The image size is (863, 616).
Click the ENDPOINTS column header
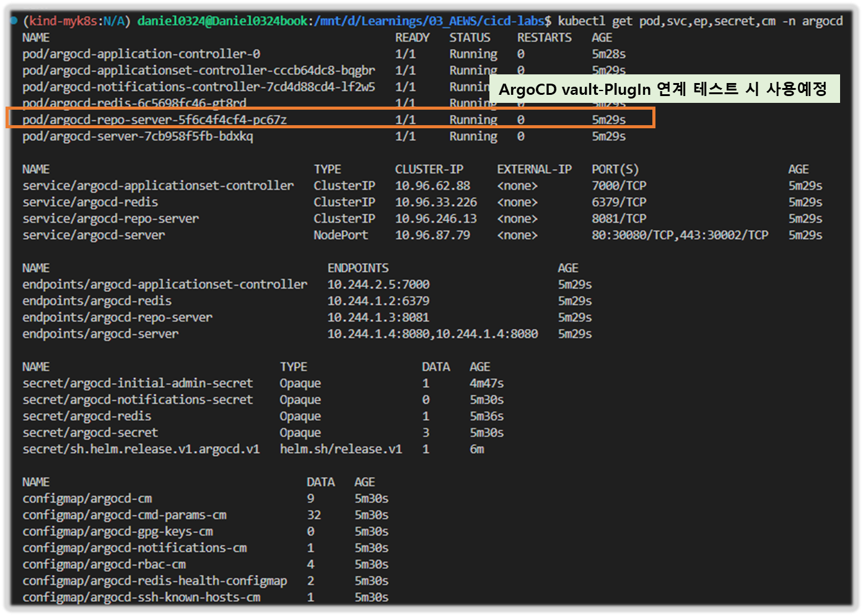(358, 268)
